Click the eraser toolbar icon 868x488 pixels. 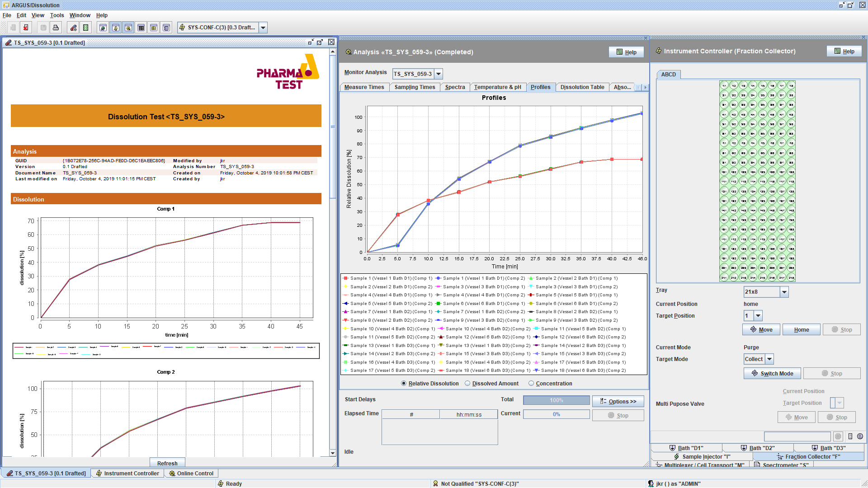pos(73,28)
